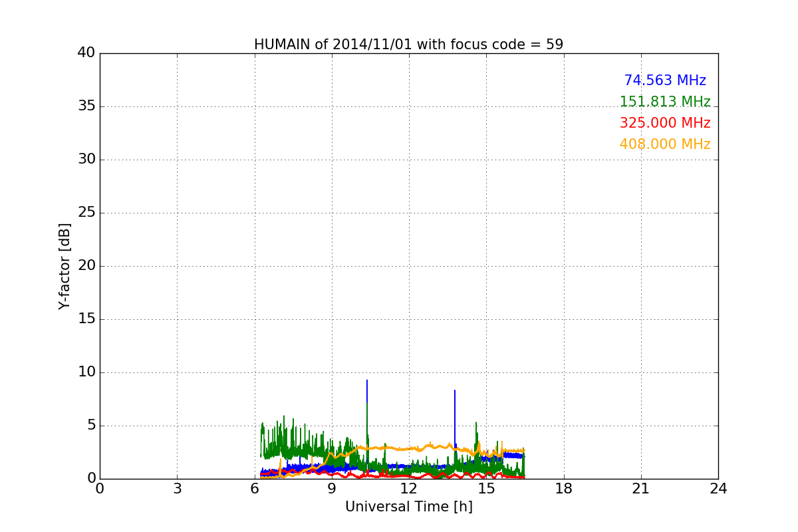Click the x-axis tick value 3

click(177, 489)
